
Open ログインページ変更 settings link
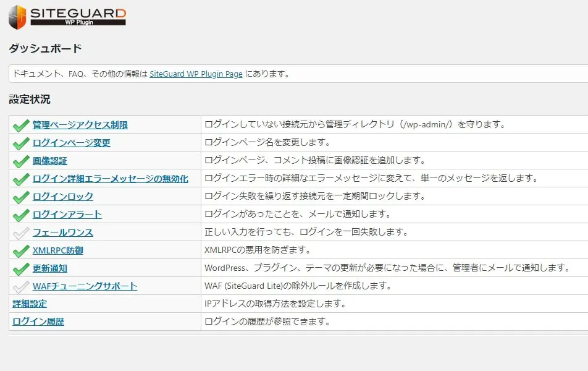[x=72, y=143]
